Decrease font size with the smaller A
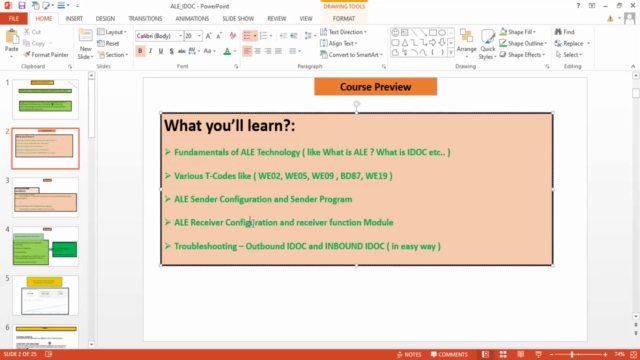640x360 pixels. click(219, 36)
